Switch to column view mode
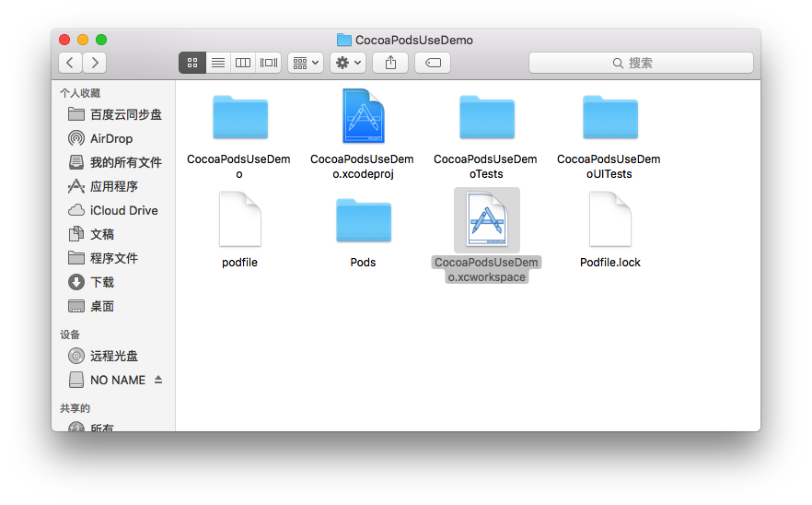 (243, 63)
